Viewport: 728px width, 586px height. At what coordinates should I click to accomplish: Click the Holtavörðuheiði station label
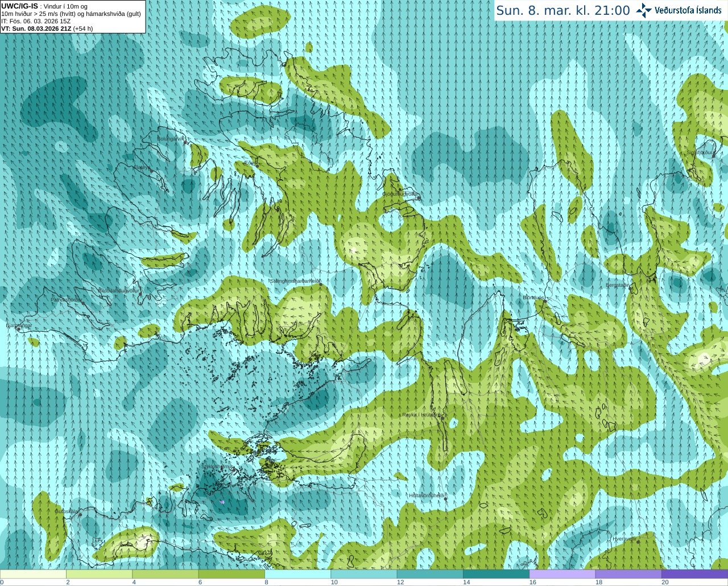pyautogui.click(x=427, y=496)
